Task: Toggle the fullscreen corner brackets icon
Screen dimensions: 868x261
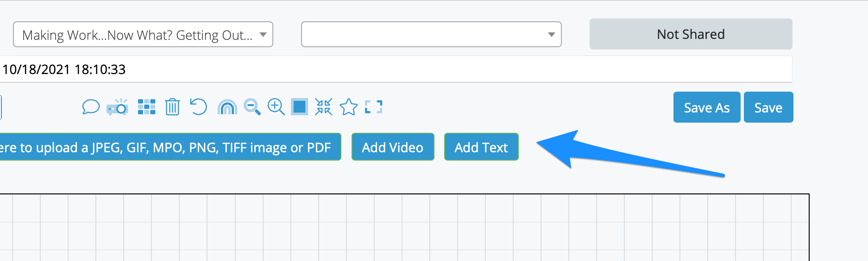Action: coord(373,107)
